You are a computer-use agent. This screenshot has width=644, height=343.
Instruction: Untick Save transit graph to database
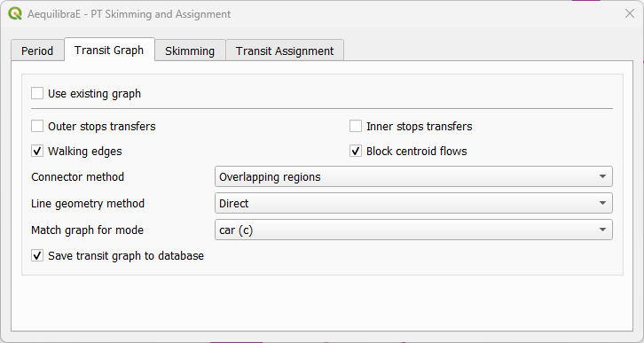[x=37, y=255]
